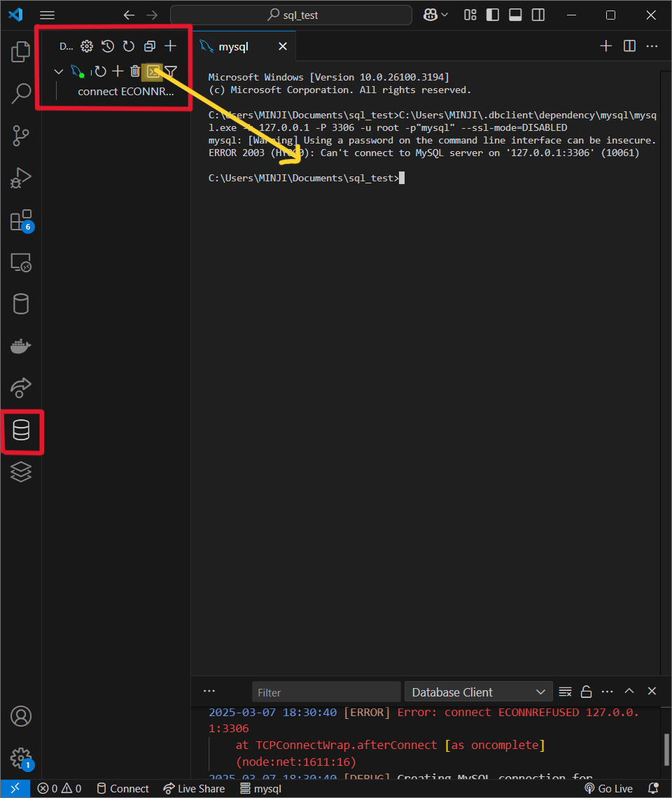The width and height of the screenshot is (672, 798).
Task: Click the output panel scrollbar
Action: point(666,749)
